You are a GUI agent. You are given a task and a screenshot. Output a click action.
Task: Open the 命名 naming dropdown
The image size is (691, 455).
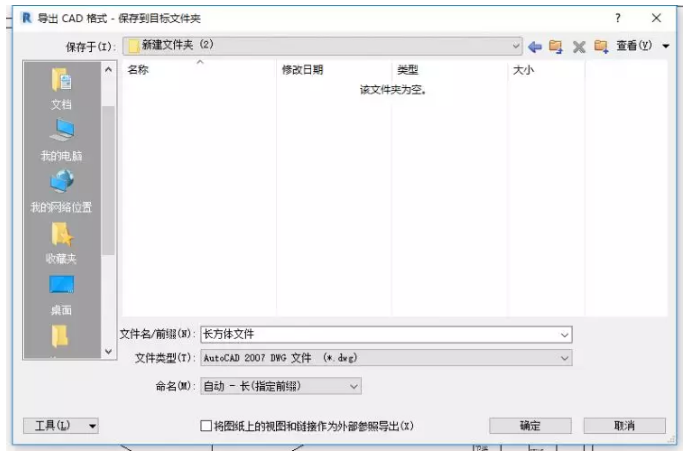(281, 387)
